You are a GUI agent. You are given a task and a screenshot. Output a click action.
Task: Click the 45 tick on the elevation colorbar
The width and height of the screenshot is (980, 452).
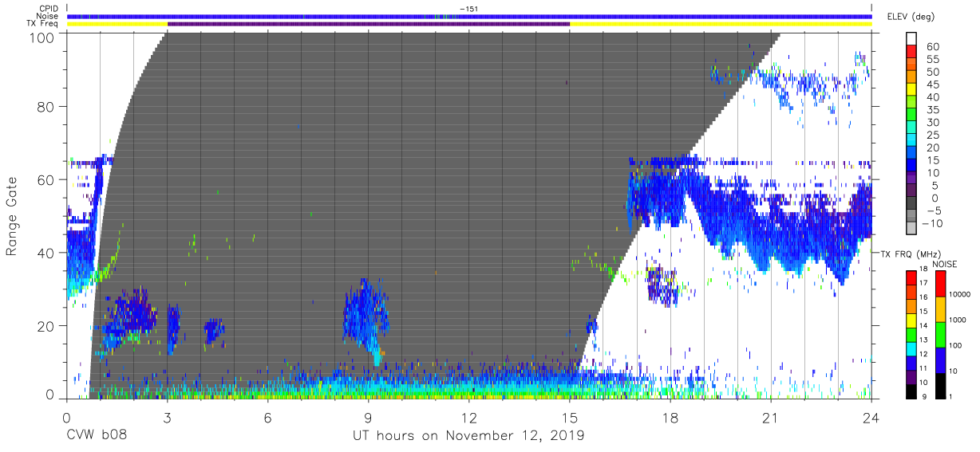point(934,85)
